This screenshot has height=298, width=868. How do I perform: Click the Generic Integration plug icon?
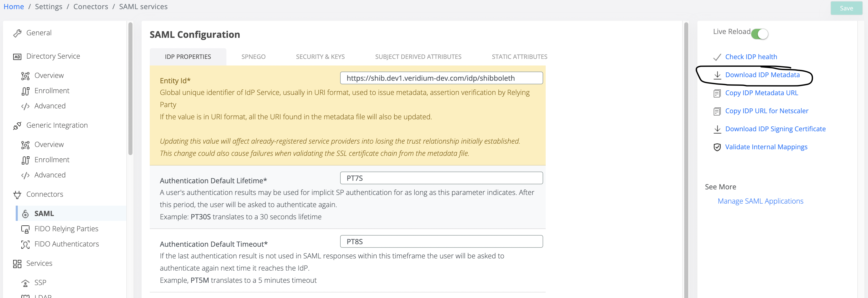tap(17, 126)
